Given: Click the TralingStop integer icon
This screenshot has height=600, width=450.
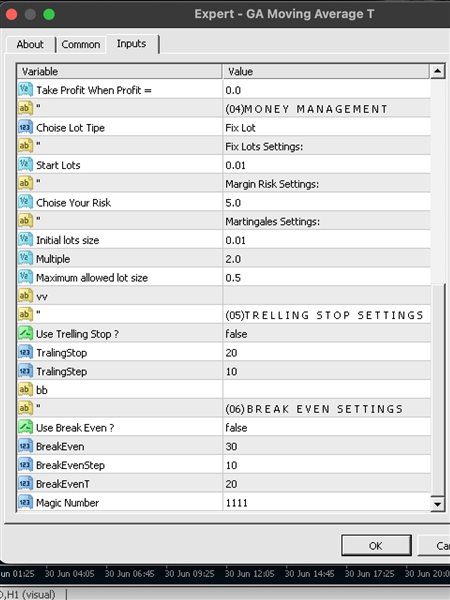Looking at the screenshot, I should [25, 352].
